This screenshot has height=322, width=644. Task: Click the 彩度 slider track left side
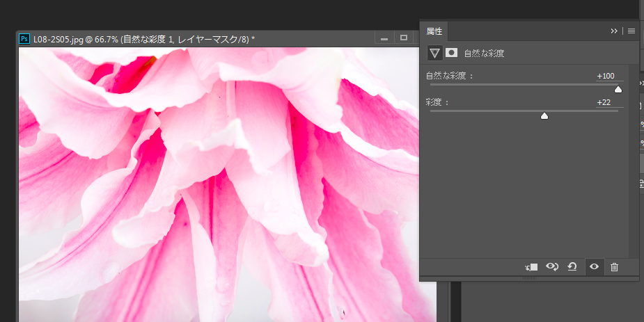[x=485, y=111]
